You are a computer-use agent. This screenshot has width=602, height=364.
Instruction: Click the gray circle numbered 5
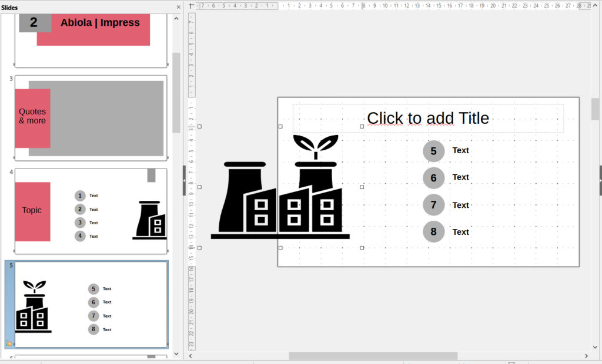[x=433, y=151]
